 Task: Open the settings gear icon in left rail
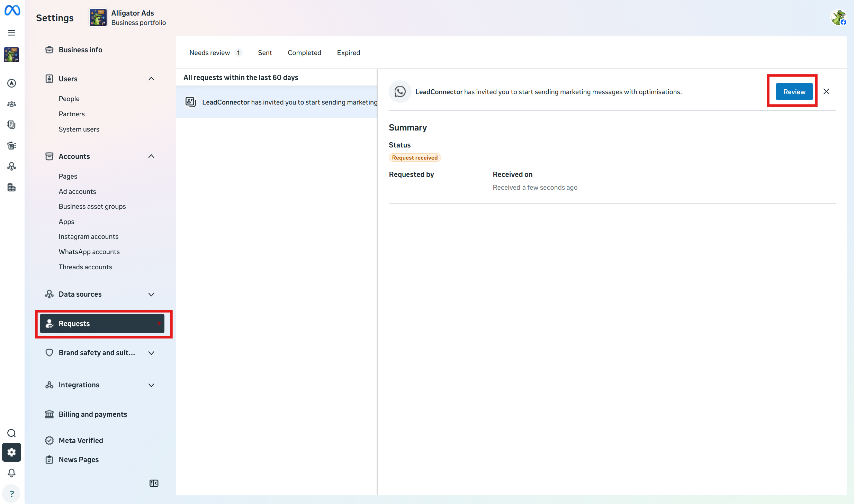[11, 452]
